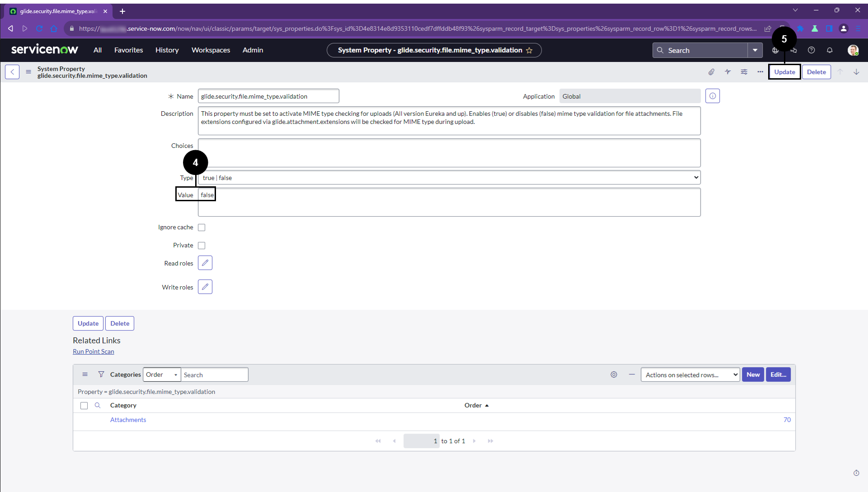
Task: Open the Favorites menu
Action: (x=128, y=50)
